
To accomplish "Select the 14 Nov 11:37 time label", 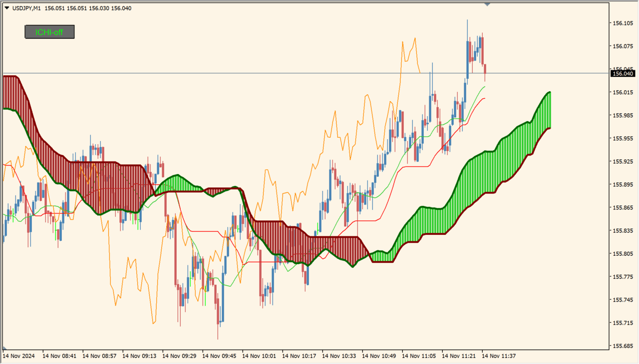I will point(499,356).
